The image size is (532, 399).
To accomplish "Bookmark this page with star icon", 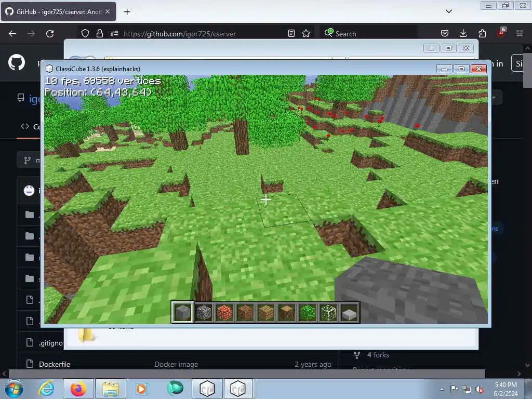I will pos(306,33).
